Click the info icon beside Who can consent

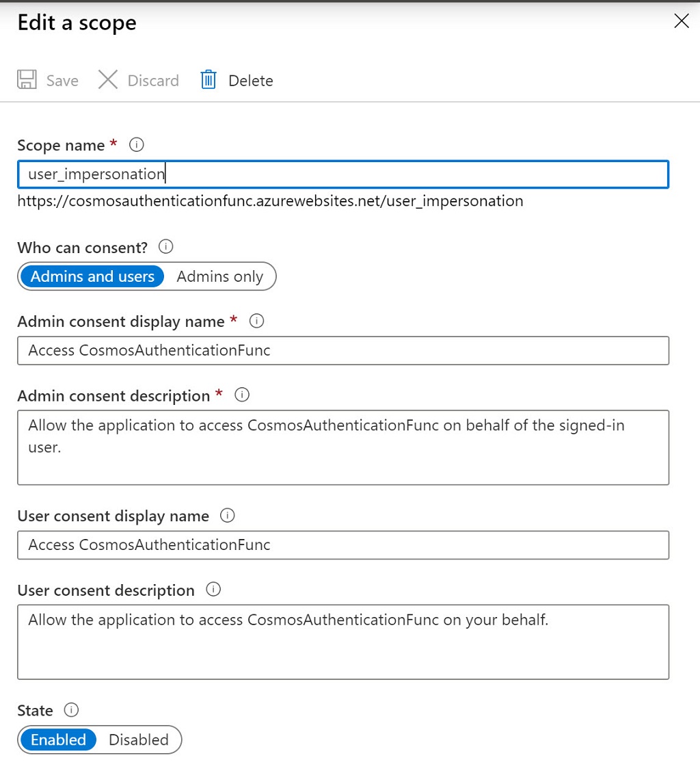tap(165, 247)
